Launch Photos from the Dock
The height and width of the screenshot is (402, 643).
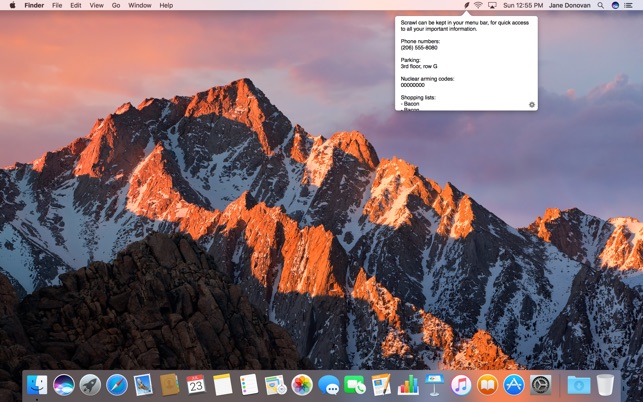pyautogui.click(x=302, y=385)
